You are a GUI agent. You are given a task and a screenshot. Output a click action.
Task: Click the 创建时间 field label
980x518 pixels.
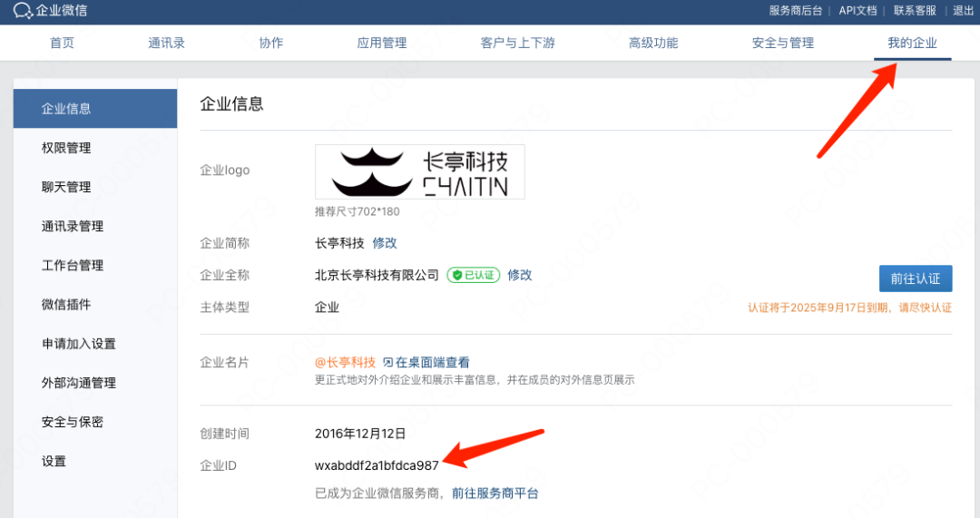[x=224, y=434]
